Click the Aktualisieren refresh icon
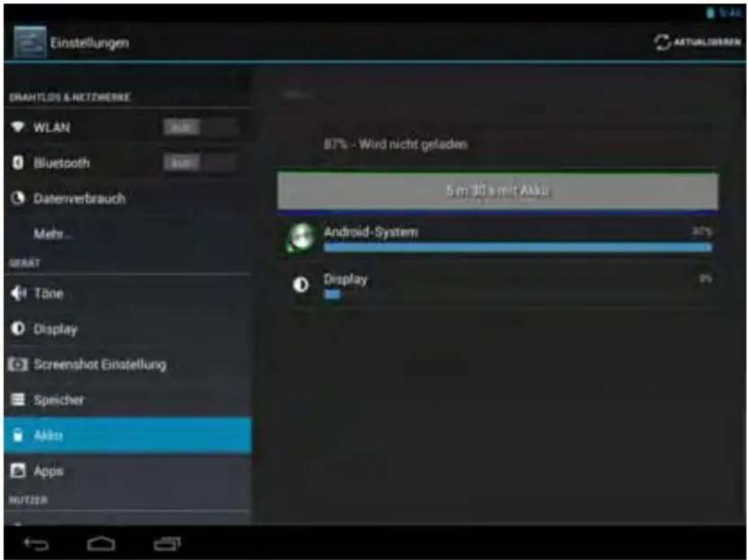This screenshot has width=749, height=560. (x=662, y=42)
